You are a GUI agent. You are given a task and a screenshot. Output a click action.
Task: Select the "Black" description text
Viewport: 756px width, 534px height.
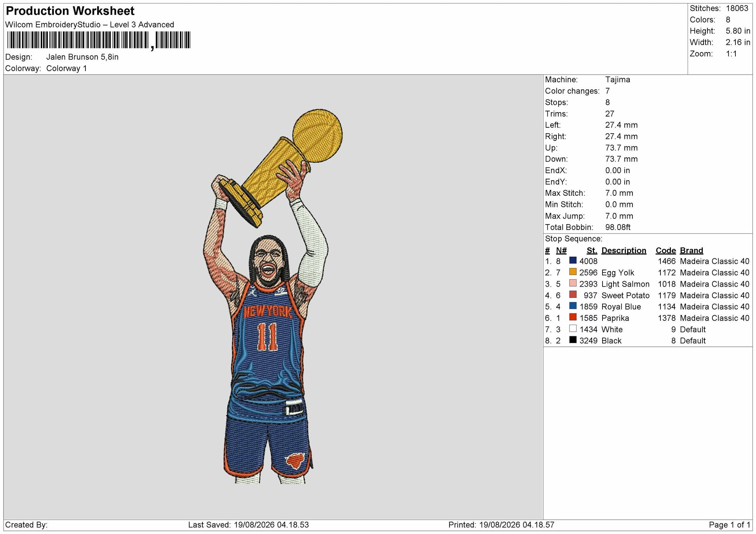(x=611, y=341)
